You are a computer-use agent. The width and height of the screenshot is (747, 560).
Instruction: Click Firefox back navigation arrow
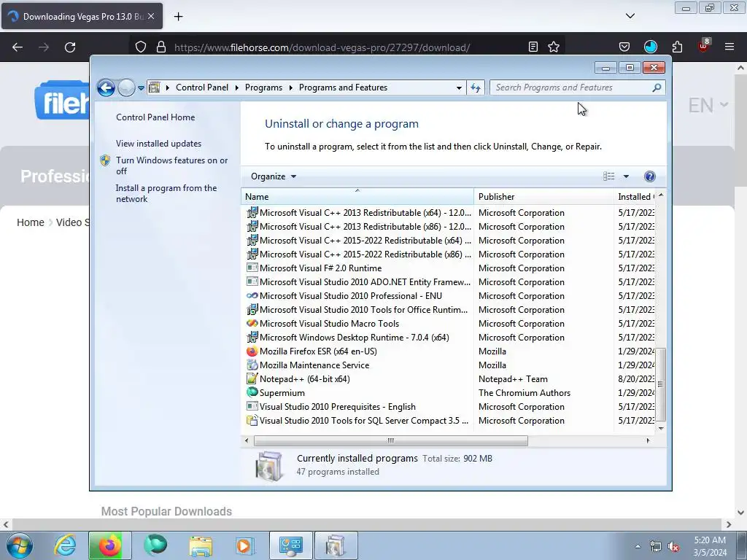(x=18, y=47)
